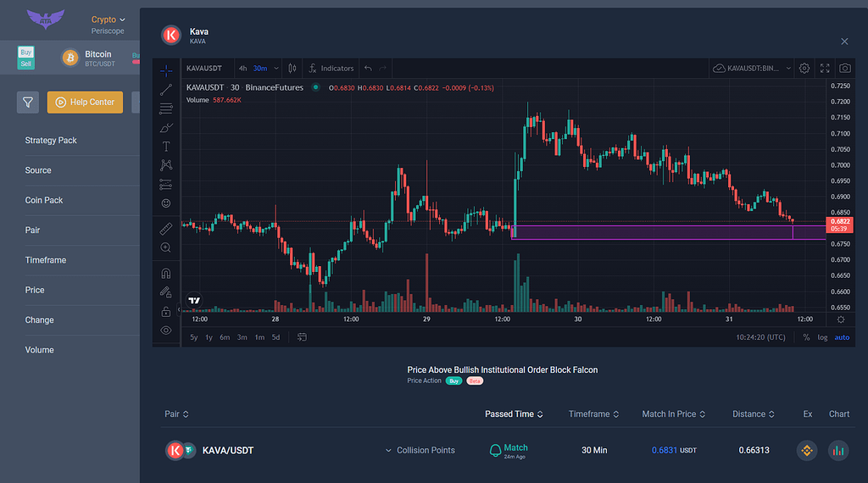Open the go to date picker
The image size is (868, 483).
click(302, 337)
